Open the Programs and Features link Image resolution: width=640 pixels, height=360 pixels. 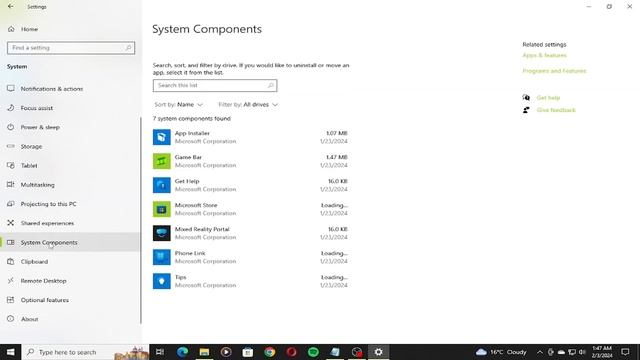tap(554, 71)
